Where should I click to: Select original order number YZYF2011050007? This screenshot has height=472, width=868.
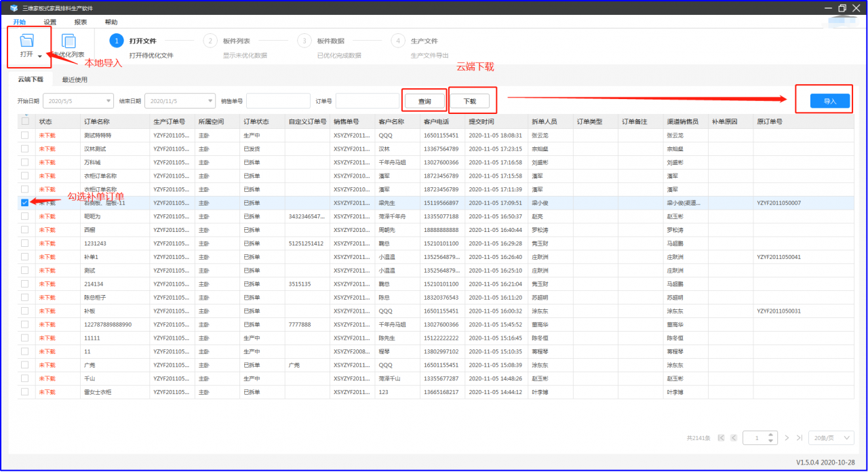pos(778,203)
